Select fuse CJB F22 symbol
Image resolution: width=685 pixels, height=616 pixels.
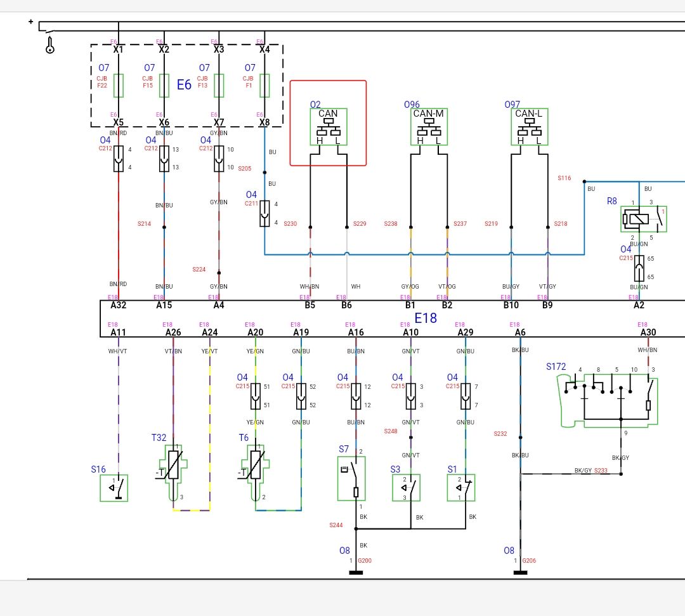pos(119,85)
